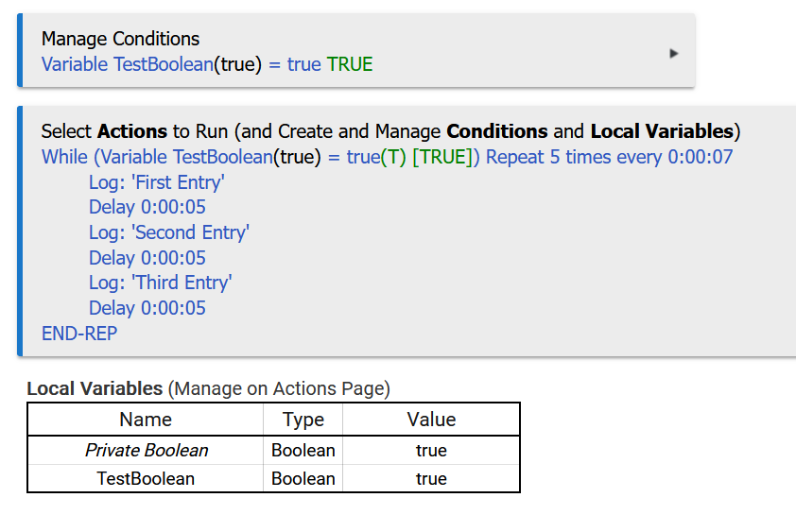Click the Log 'Third Entry' action
This screenshot has height=532, width=796.
click(x=160, y=283)
